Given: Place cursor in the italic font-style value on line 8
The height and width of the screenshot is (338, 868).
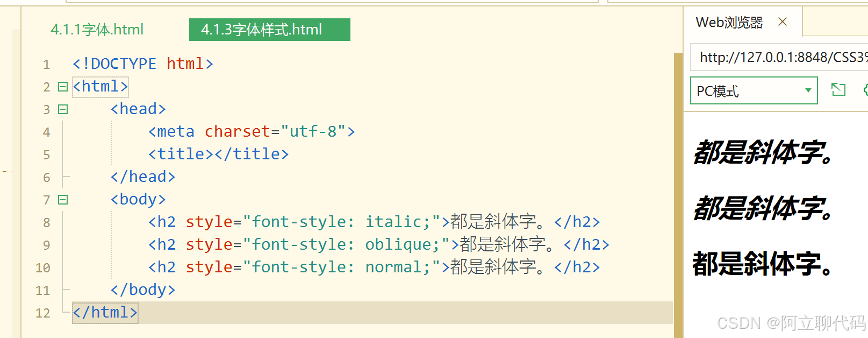Looking at the screenshot, I should tap(394, 221).
